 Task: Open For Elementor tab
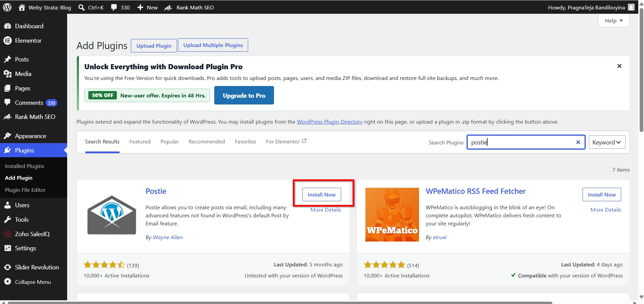(x=286, y=141)
